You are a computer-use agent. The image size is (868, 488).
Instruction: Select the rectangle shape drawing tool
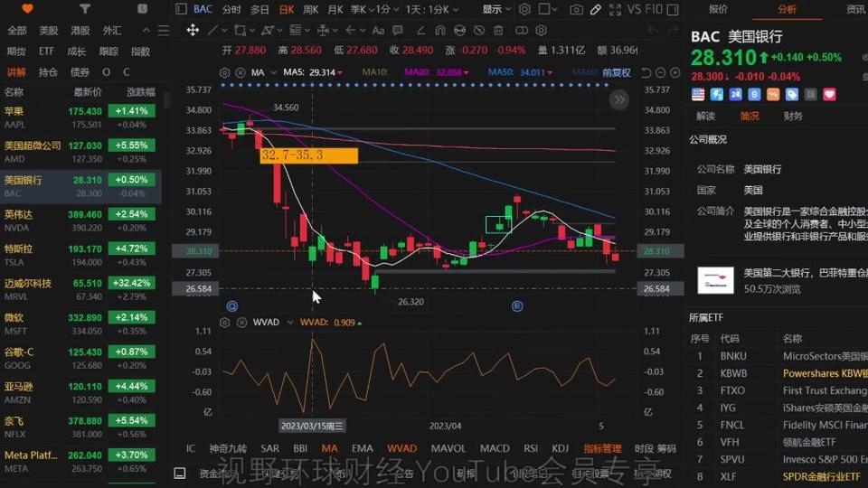click(240, 30)
